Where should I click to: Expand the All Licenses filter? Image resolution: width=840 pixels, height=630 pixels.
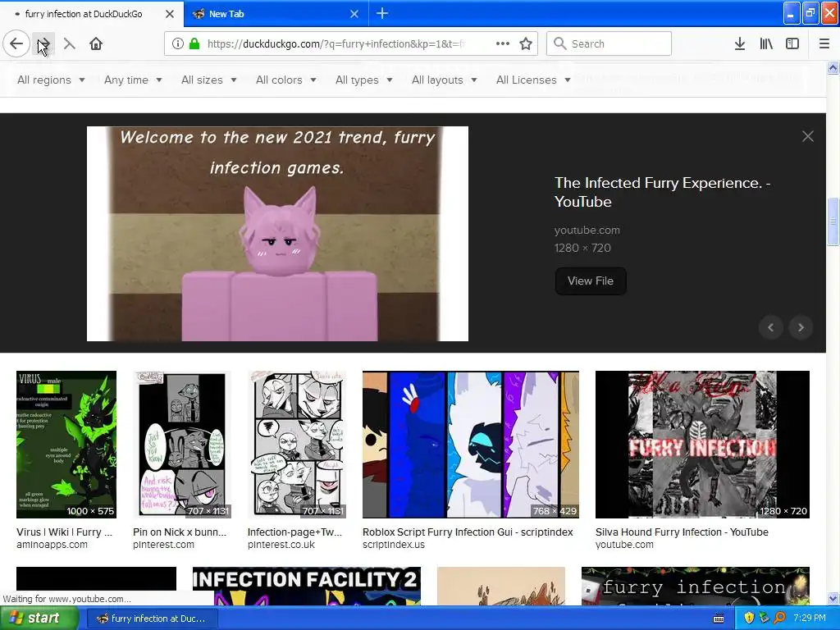click(533, 80)
